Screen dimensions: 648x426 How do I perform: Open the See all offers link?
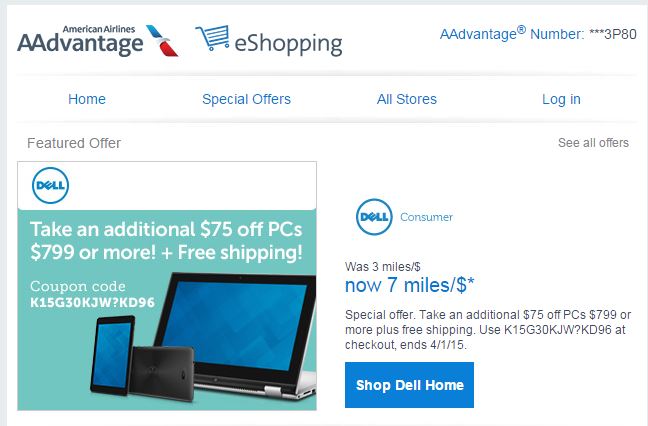(593, 143)
